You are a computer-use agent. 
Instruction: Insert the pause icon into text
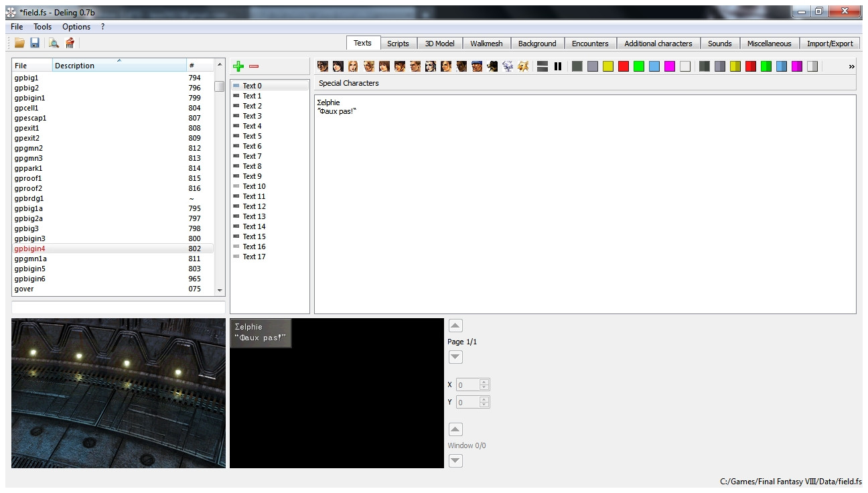click(558, 66)
